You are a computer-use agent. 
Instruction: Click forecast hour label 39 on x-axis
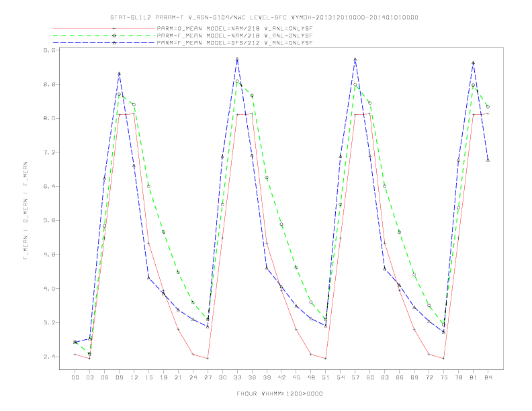[x=267, y=377]
